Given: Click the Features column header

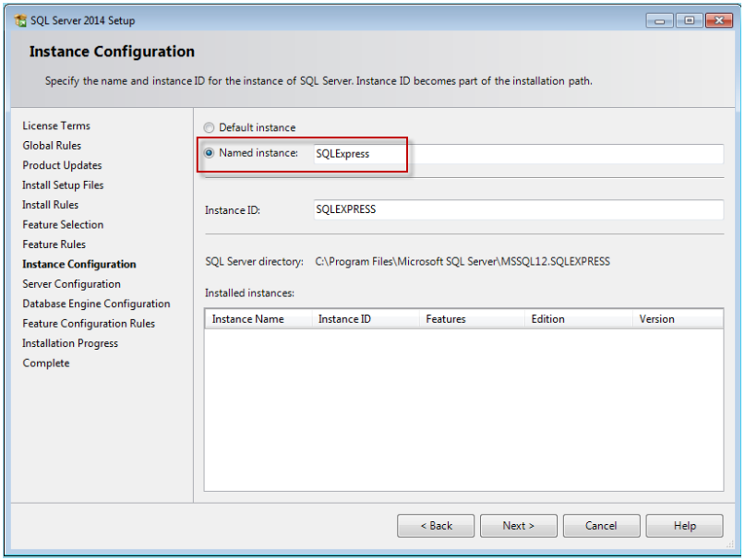Looking at the screenshot, I should 446,318.
